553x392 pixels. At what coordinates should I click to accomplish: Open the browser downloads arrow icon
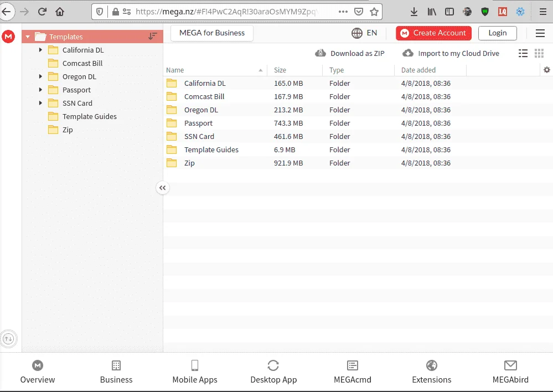(x=414, y=12)
